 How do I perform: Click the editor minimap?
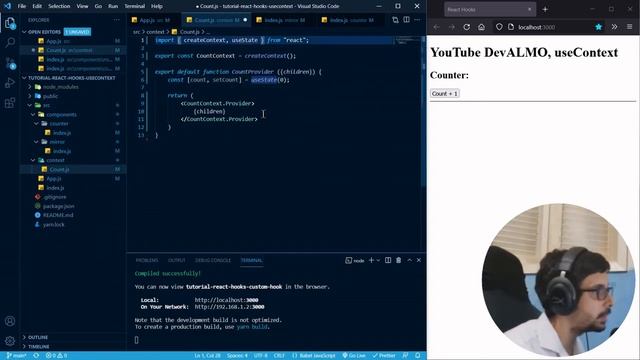407,41
